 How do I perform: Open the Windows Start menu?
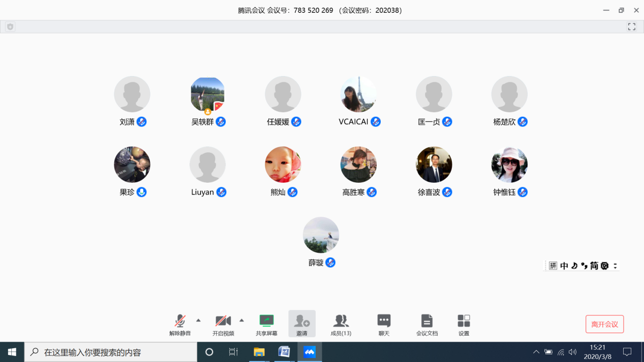click(x=12, y=352)
